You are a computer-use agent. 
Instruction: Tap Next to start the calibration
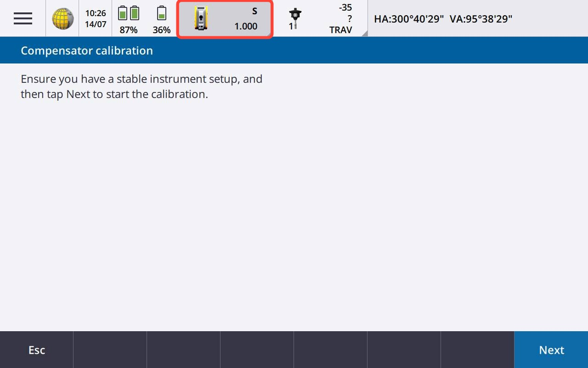coord(551,350)
